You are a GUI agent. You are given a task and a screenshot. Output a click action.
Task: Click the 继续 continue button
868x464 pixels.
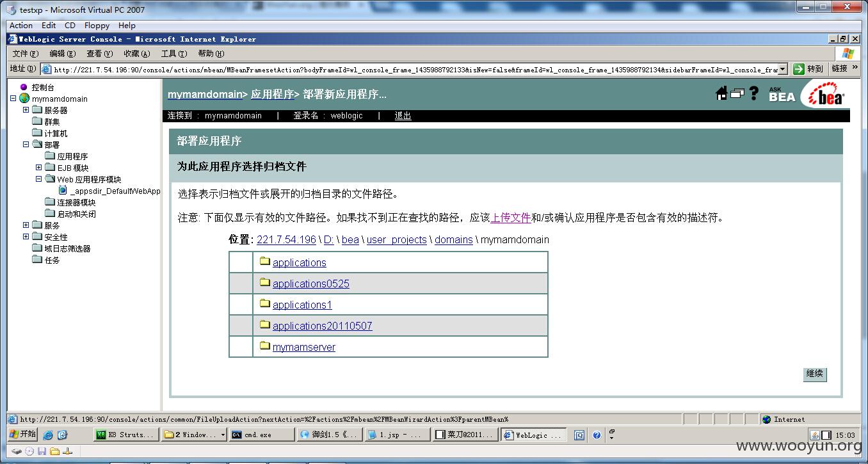point(815,374)
